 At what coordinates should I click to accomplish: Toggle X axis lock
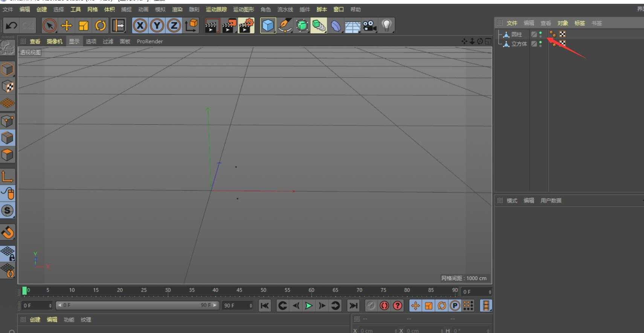(140, 26)
